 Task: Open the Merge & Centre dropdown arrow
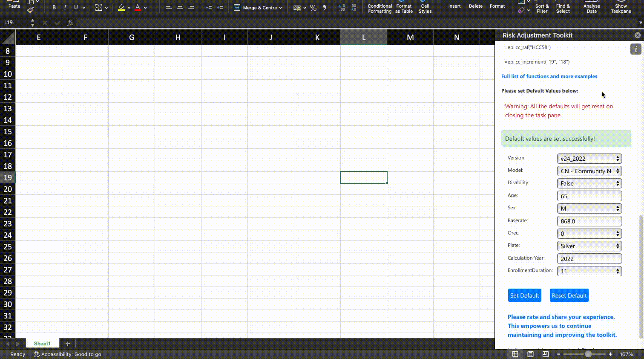(x=280, y=8)
